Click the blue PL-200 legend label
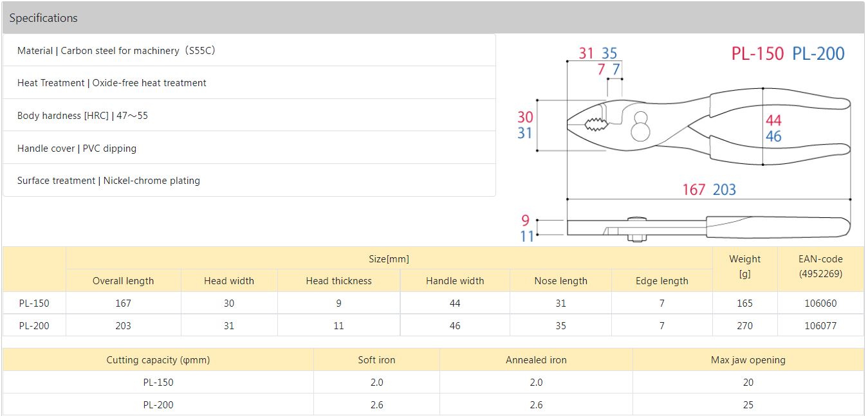Image resolution: width=868 pixels, height=416 pixels. click(x=818, y=54)
